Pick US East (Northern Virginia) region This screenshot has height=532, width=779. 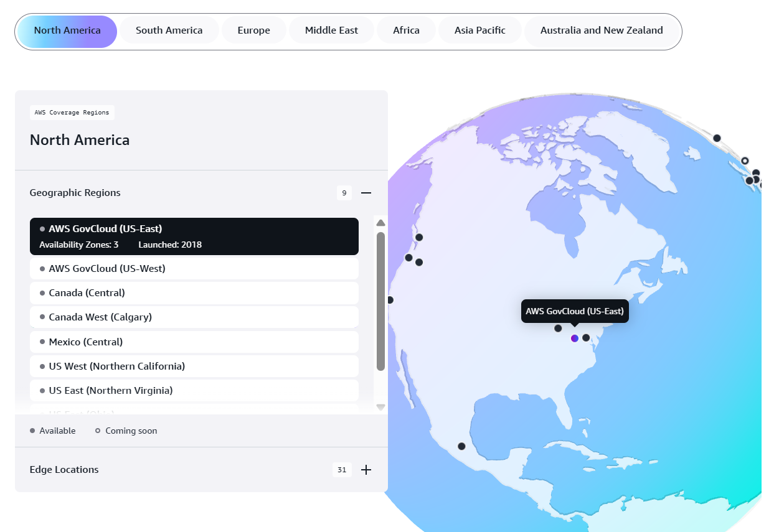point(194,391)
